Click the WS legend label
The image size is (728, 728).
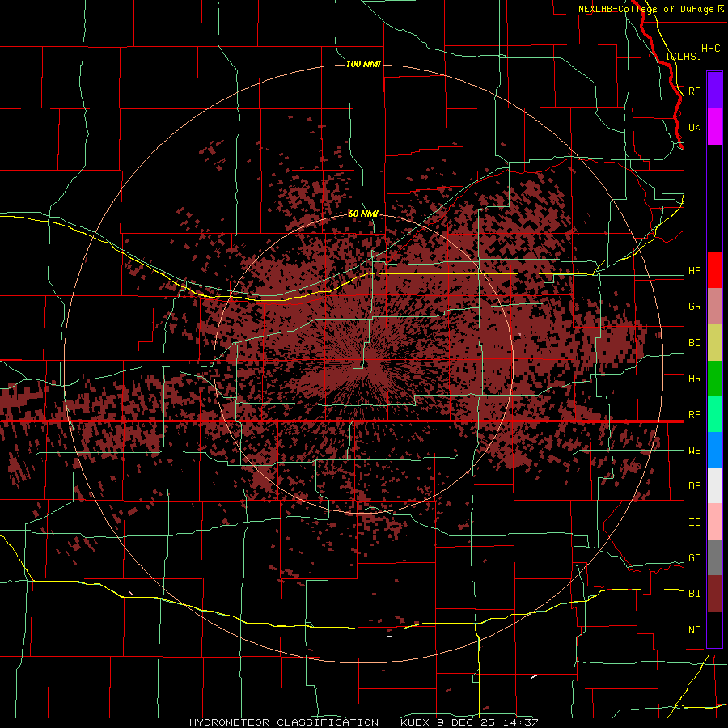coord(694,451)
